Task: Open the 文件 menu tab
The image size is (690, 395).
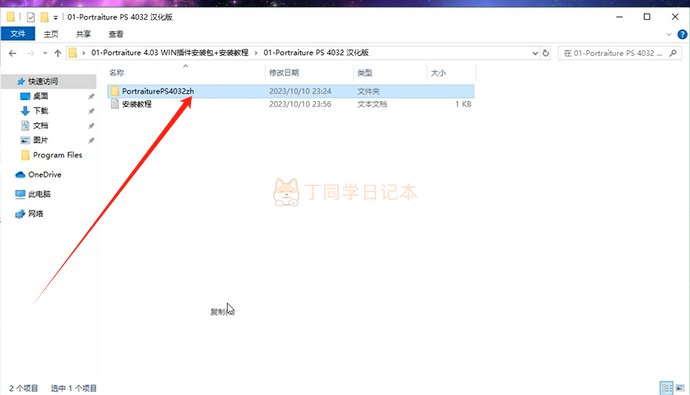Action: coord(18,34)
